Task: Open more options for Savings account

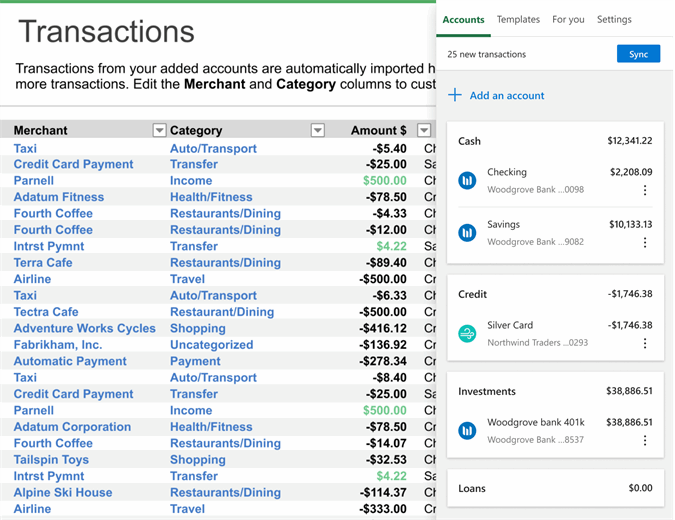Action: point(644,242)
